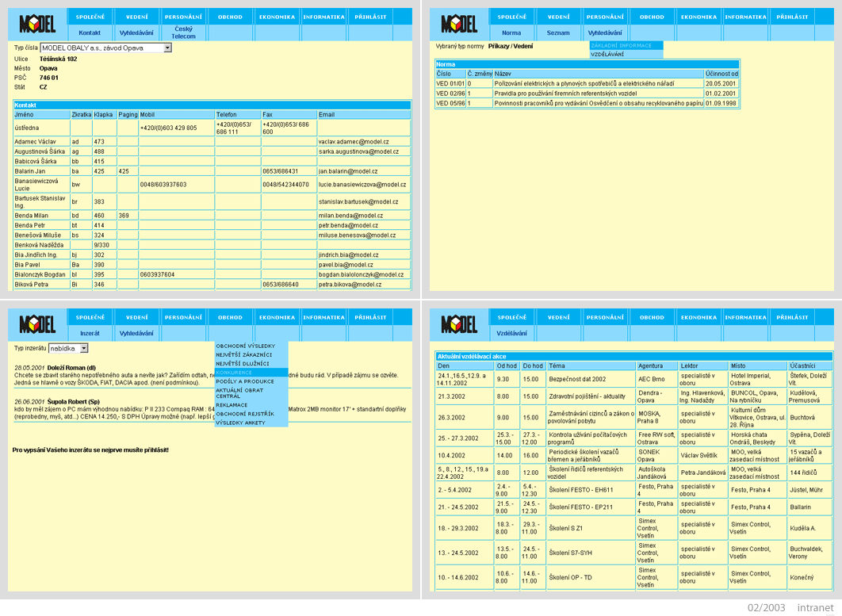The width and height of the screenshot is (842, 616).
Task: Open Vzdělávání tab in bottom-right panel
Action: point(511,333)
